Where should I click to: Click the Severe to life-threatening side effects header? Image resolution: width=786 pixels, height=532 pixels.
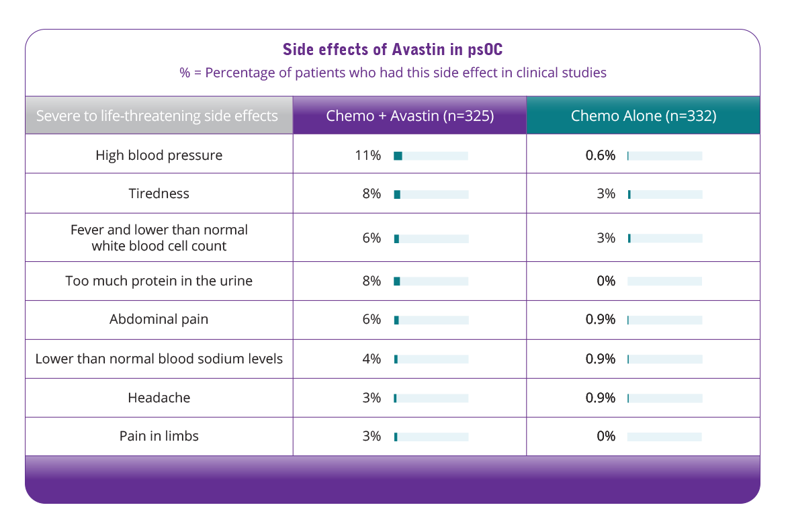point(159,116)
